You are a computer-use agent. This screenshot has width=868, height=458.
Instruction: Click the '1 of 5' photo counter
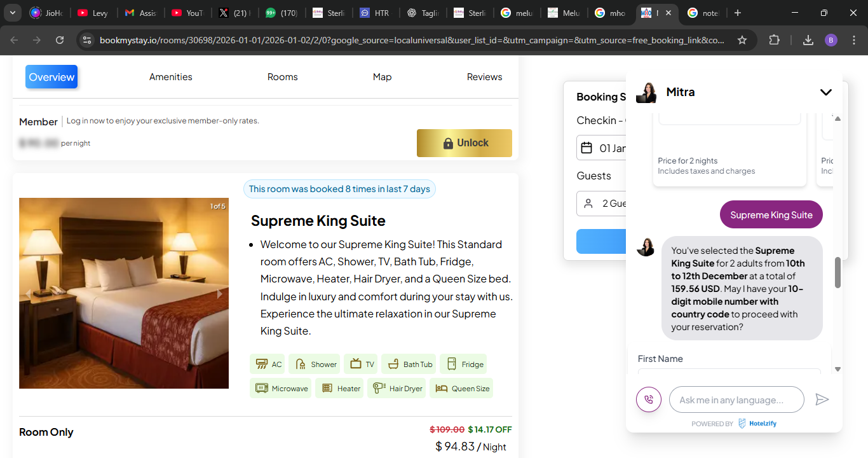(x=218, y=206)
